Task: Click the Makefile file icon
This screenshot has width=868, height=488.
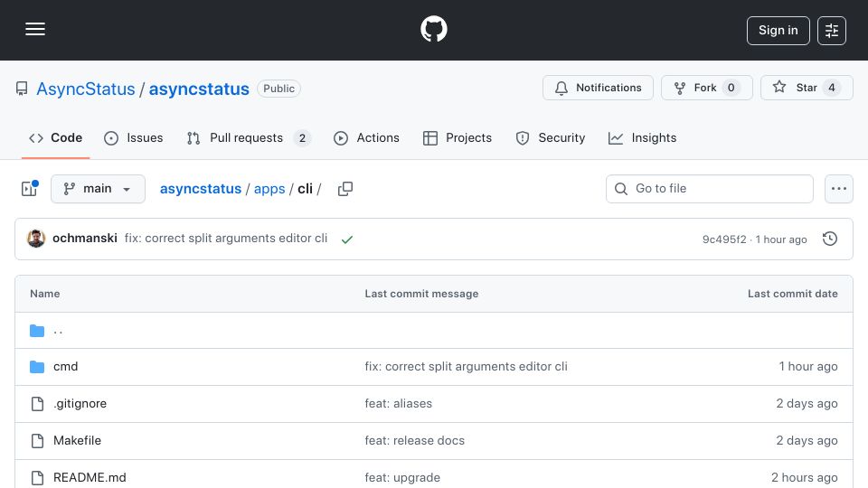Action: click(x=37, y=441)
